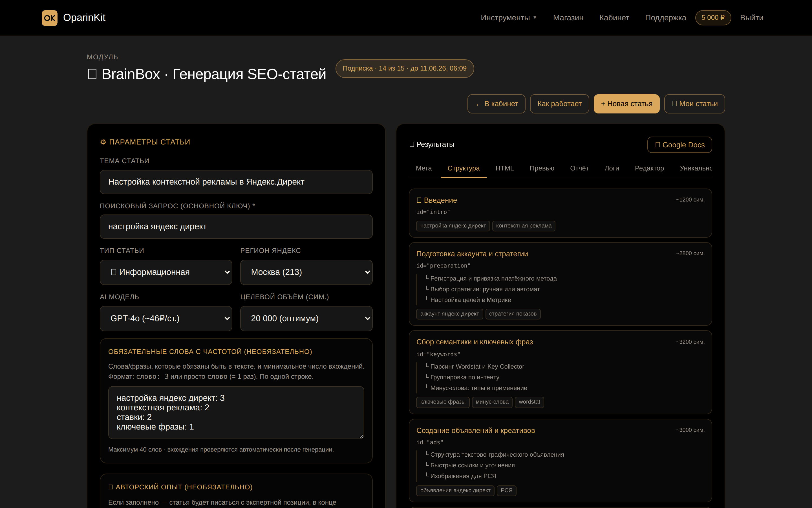Click the Поисковый запрос input field
This screenshot has height=508, width=812.
point(236,226)
